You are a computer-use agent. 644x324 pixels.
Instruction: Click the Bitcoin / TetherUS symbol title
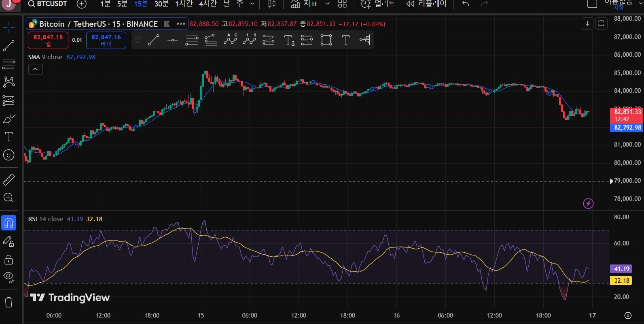[99, 24]
